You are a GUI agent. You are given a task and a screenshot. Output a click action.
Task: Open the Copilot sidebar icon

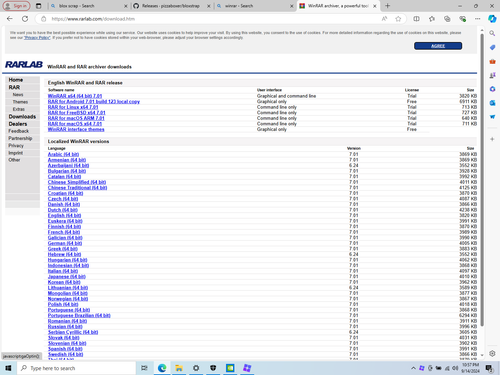pos(492,19)
